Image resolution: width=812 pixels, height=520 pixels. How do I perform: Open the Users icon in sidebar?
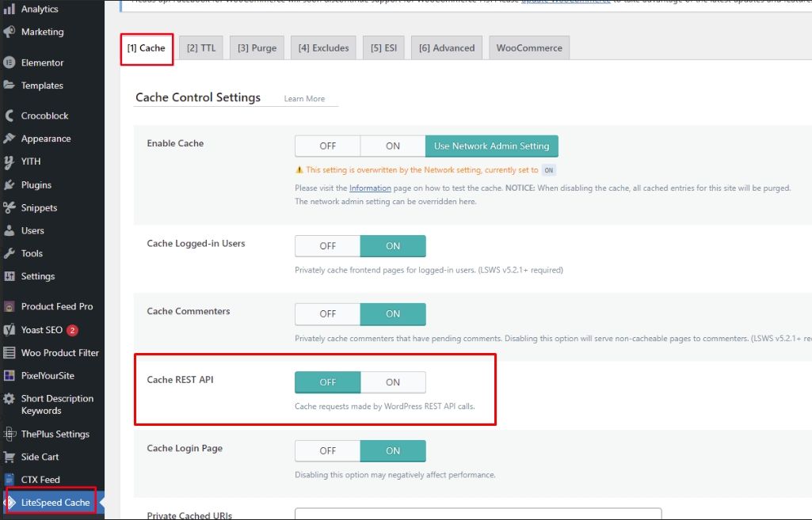(x=9, y=231)
